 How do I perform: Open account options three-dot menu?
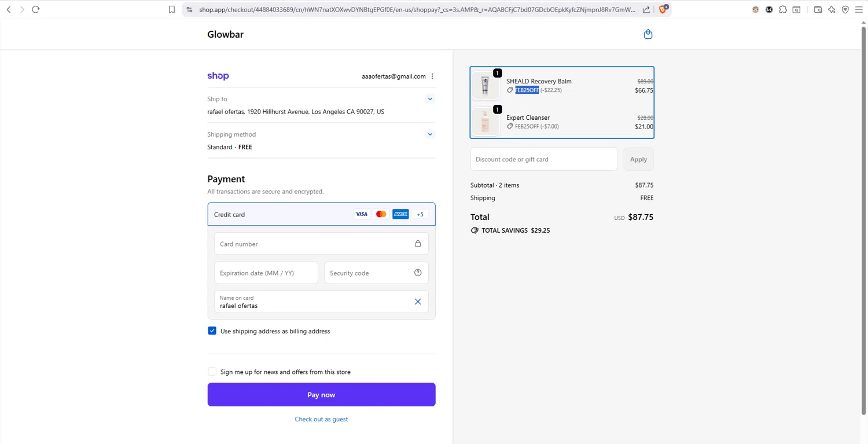coord(432,76)
